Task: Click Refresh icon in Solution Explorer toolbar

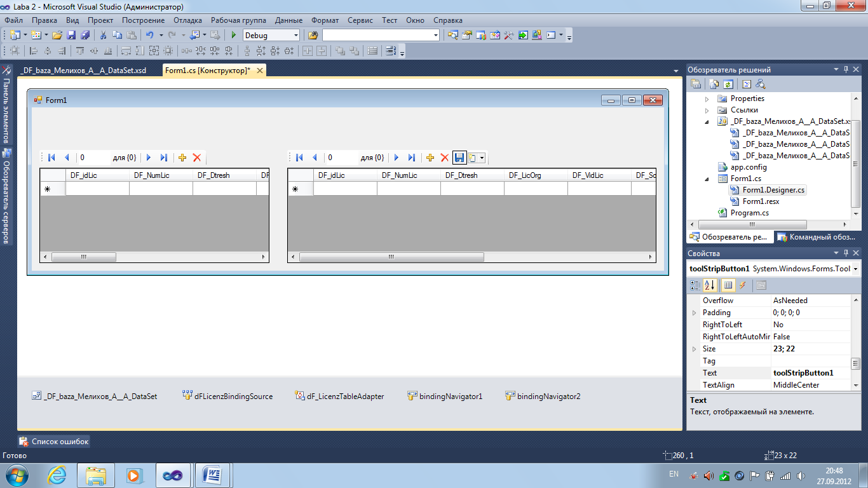Action: [x=728, y=84]
